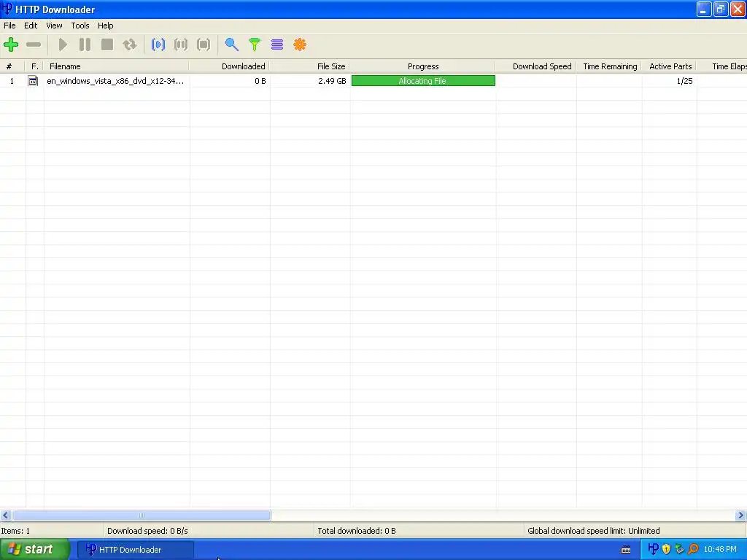Image resolution: width=747 pixels, height=560 pixels.
Task: Click the HTTP Downloader title bar icon
Action: click(x=7, y=9)
